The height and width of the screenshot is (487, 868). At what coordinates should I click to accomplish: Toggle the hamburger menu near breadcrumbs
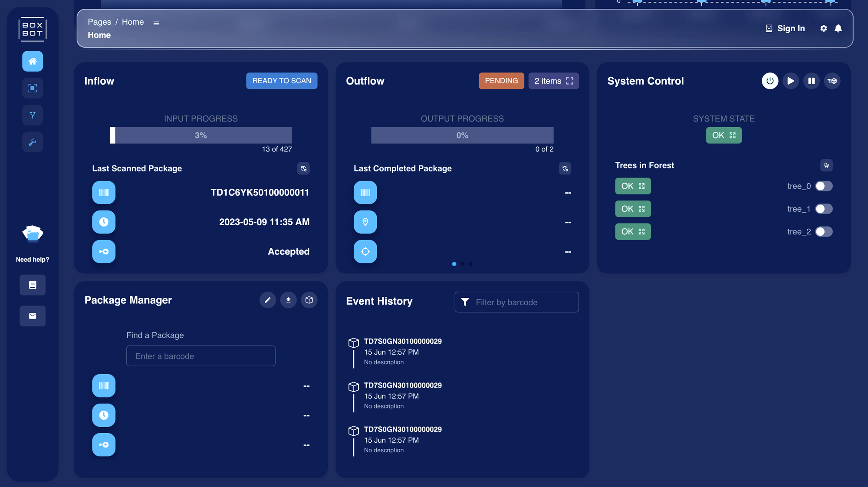[156, 23]
